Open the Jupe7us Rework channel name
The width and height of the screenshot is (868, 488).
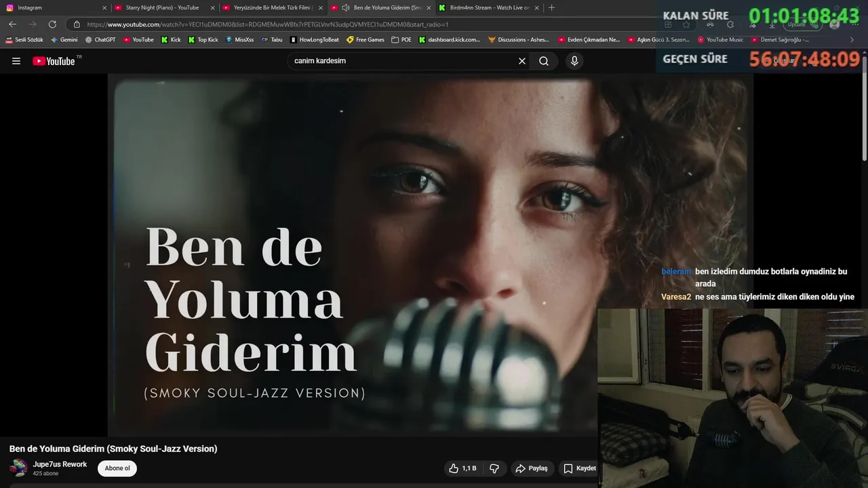(x=60, y=464)
